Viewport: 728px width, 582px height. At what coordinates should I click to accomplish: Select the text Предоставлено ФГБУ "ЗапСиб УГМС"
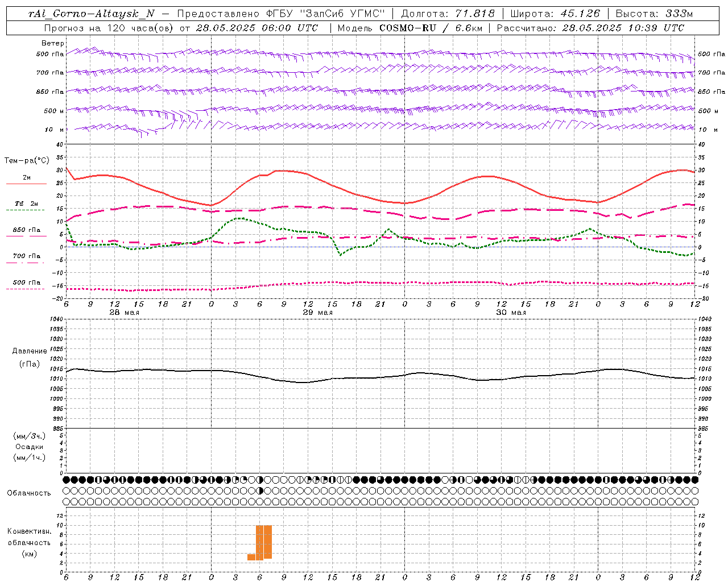tap(282, 14)
